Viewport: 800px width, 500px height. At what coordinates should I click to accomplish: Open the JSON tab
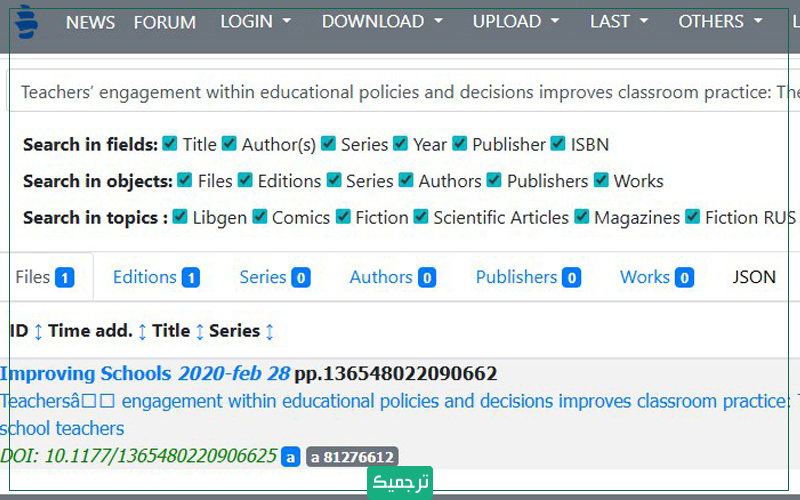point(754,277)
